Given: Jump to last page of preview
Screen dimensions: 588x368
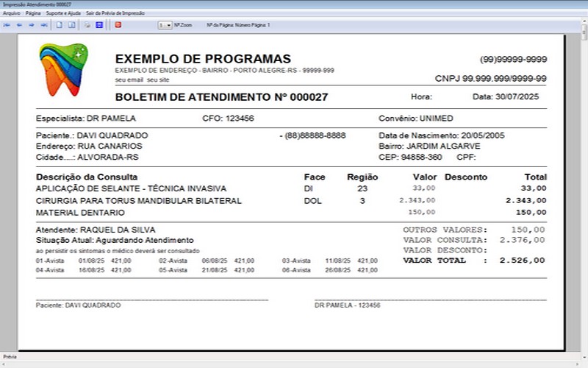Looking at the screenshot, I should pyautogui.click(x=44, y=25).
